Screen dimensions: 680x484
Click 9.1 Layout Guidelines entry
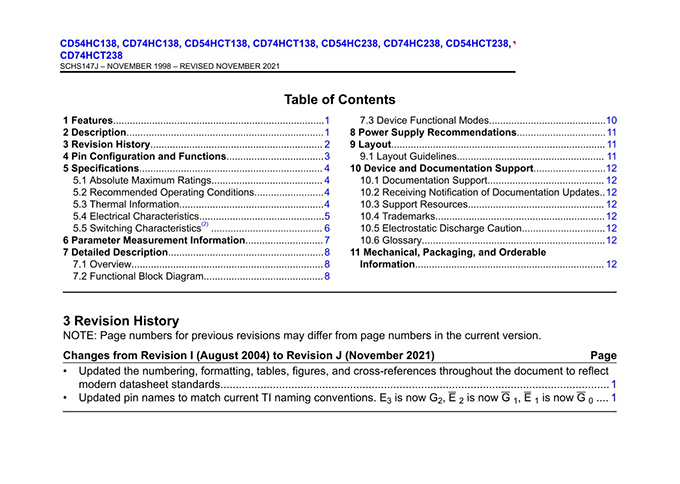tap(411, 156)
